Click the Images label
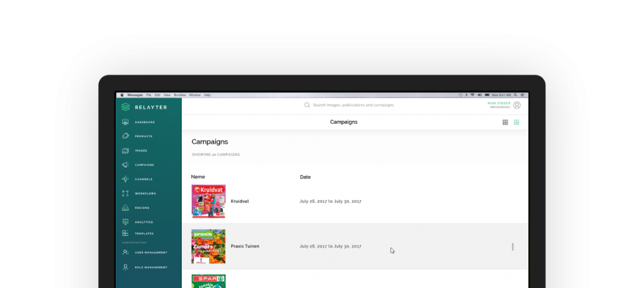 [x=141, y=151]
